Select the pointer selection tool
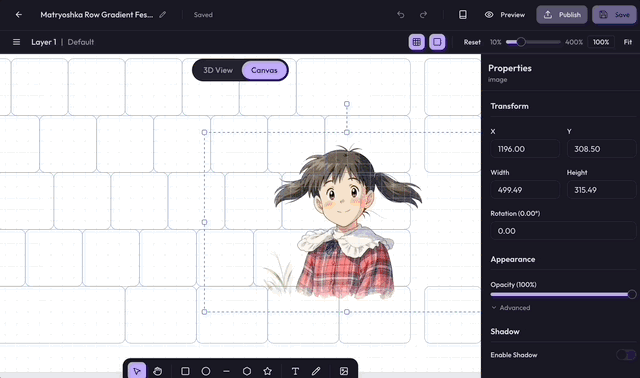 (x=137, y=371)
